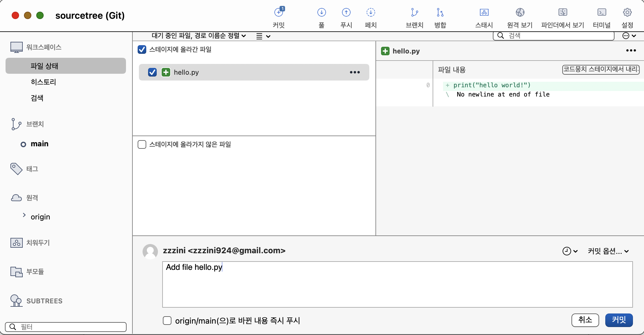Viewport: 644px width, 335px height.
Task: Click the Fetch (페치) toolbar icon
Action: point(371,13)
